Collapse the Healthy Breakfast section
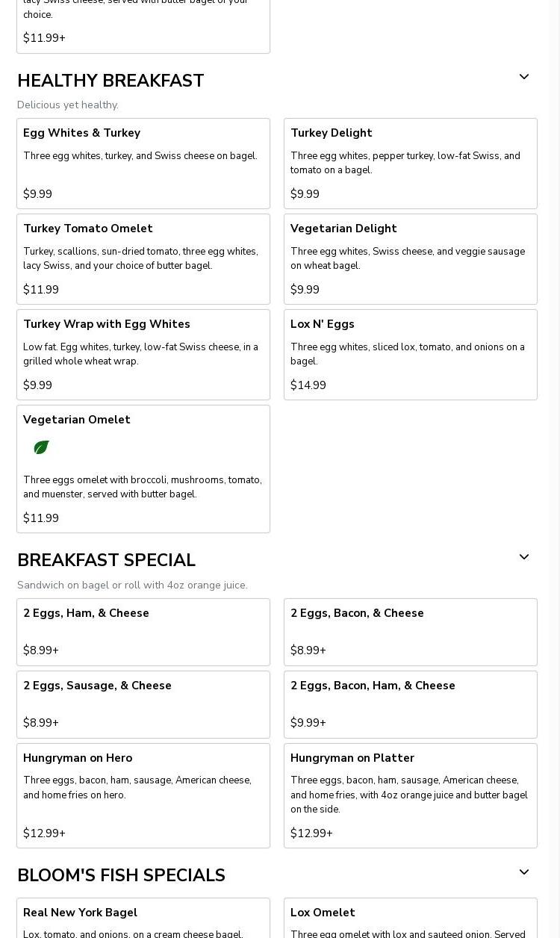The image size is (560, 938). pos(523,77)
